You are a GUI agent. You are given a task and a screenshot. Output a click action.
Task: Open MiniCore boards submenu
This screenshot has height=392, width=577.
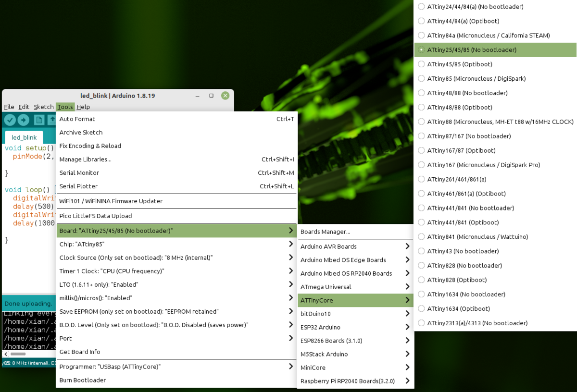(355, 367)
